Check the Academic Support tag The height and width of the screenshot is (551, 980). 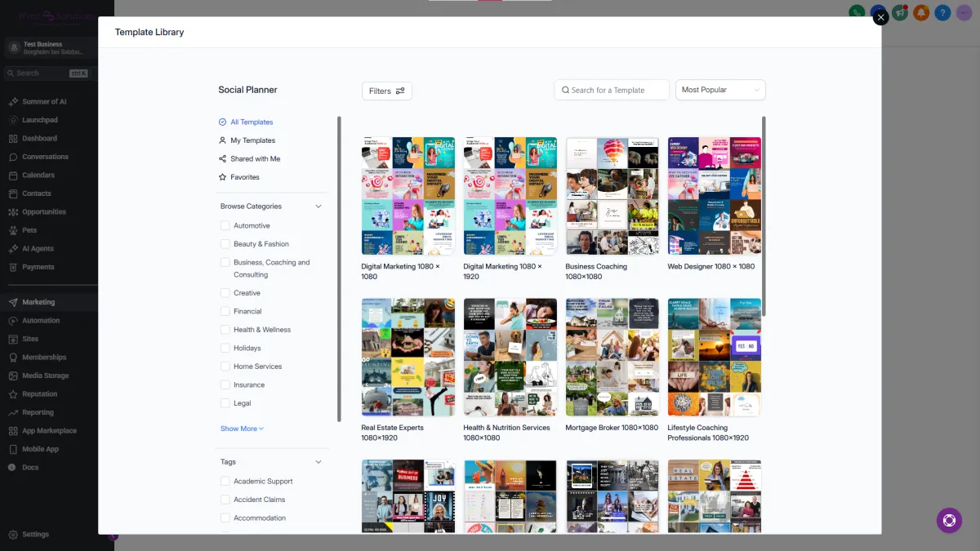click(x=225, y=482)
